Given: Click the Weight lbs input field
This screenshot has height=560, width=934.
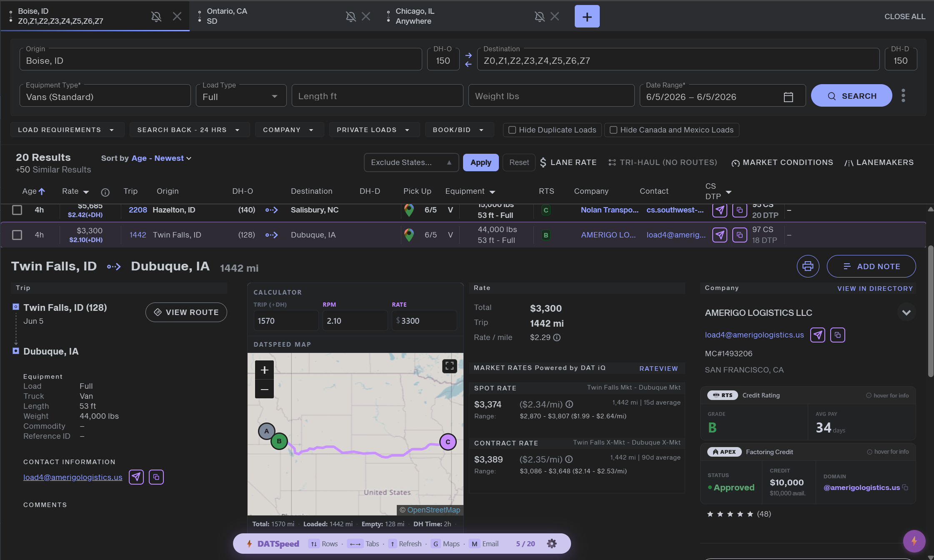Looking at the screenshot, I should click(x=551, y=96).
